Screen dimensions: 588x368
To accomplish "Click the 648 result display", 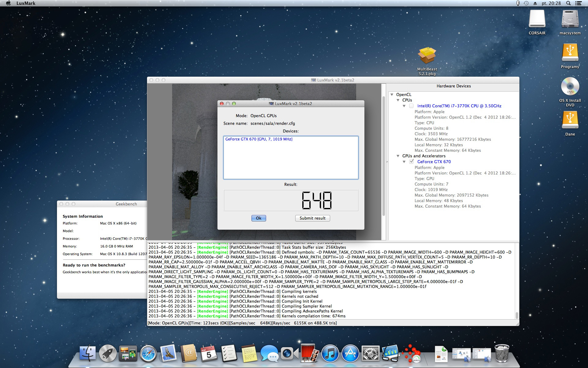I will (291, 200).
